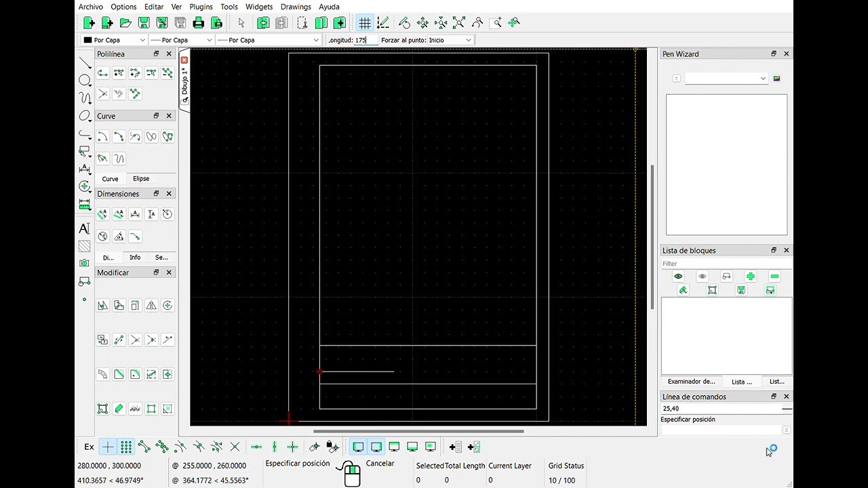Select the Ellipse tool in the left sidebar
This screenshot has height=488, width=868.
85,116
